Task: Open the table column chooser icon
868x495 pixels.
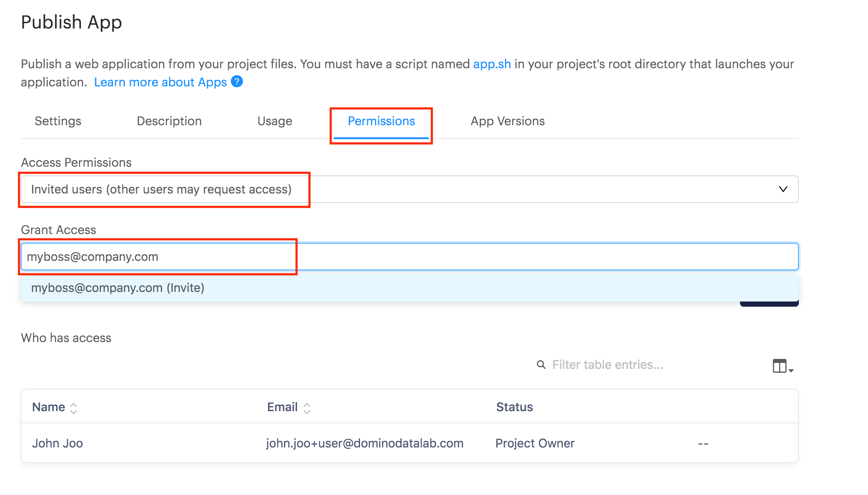Action: 783,366
